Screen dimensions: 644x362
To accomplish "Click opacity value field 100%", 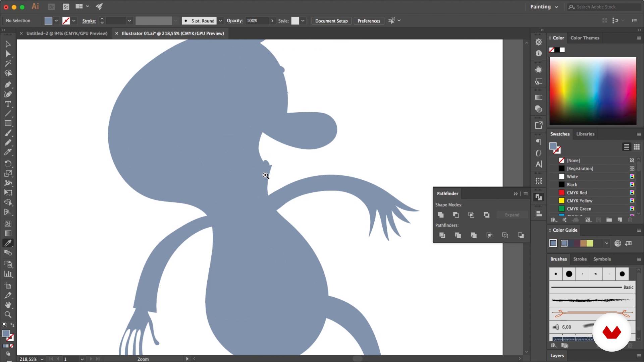I will [257, 21].
